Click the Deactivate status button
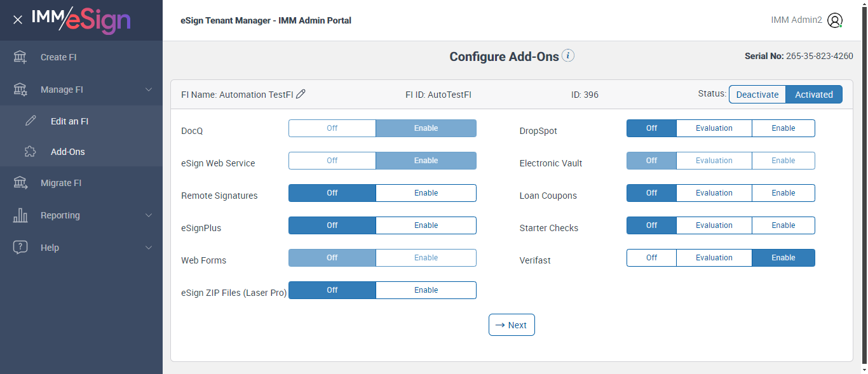 click(x=757, y=95)
